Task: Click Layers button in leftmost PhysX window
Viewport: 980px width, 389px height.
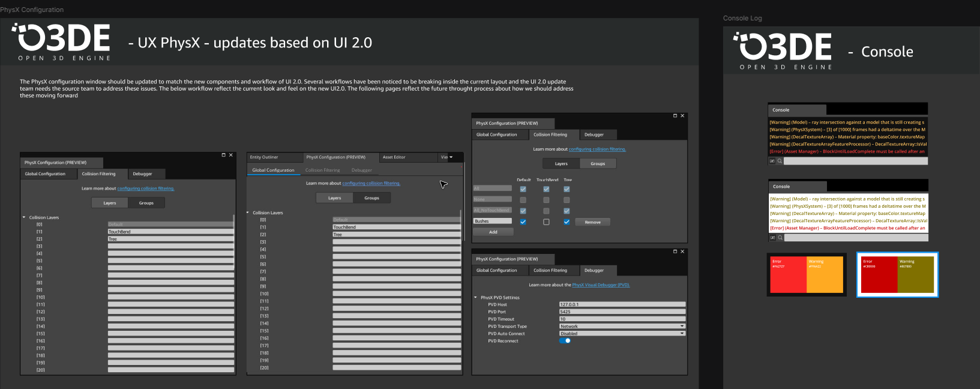Action: point(110,203)
